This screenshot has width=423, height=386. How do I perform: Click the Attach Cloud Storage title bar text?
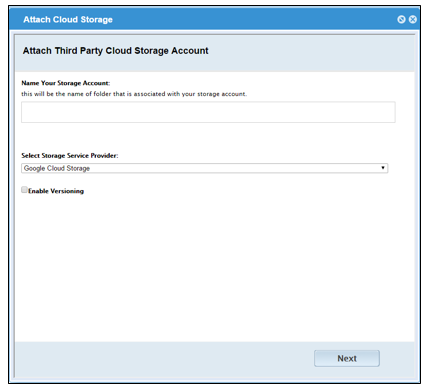(x=68, y=20)
